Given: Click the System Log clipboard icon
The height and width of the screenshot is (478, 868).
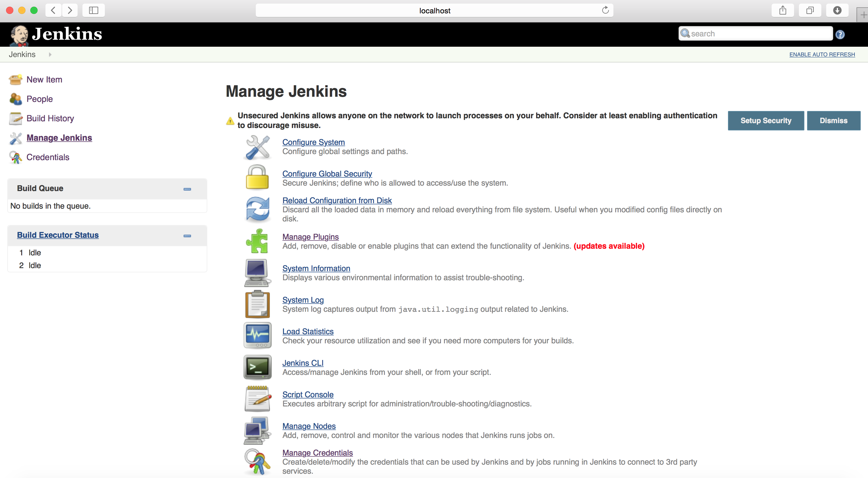Looking at the screenshot, I should pyautogui.click(x=257, y=305).
